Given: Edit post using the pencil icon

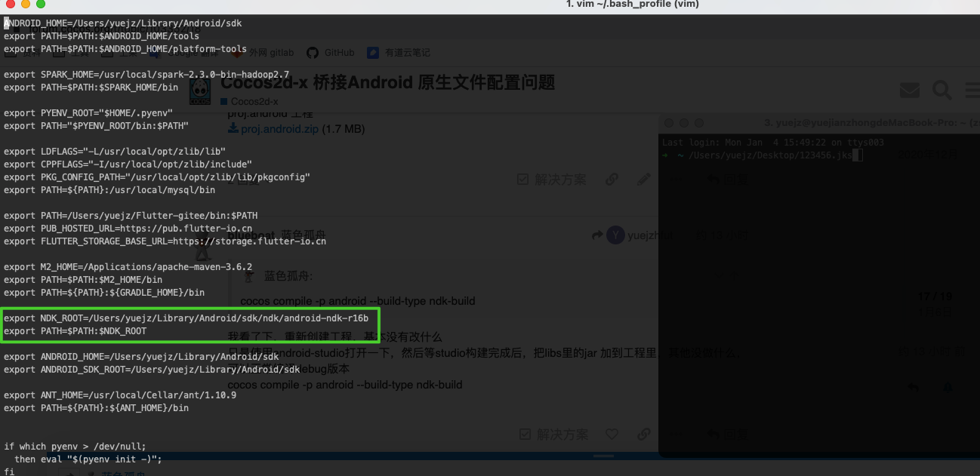Looking at the screenshot, I should point(643,179).
